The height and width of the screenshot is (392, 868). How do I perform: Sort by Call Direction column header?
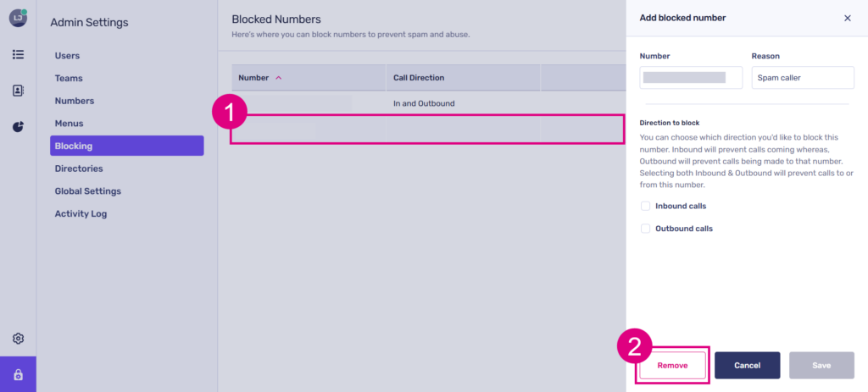(x=419, y=78)
